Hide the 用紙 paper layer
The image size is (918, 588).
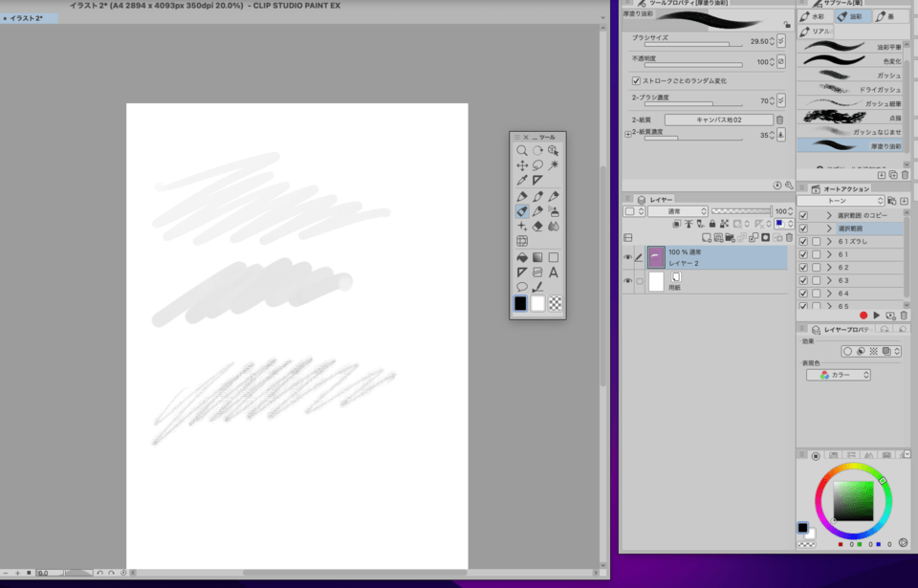point(628,278)
